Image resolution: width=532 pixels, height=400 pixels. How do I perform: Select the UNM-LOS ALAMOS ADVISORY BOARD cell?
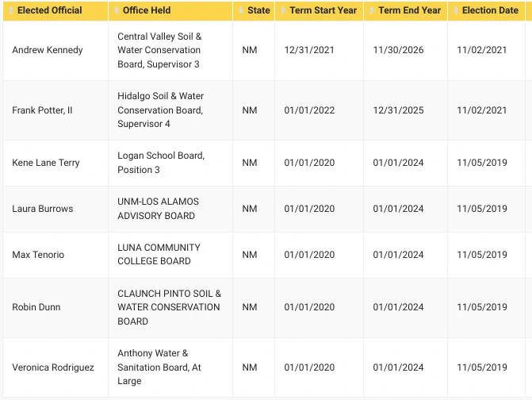tap(158, 209)
